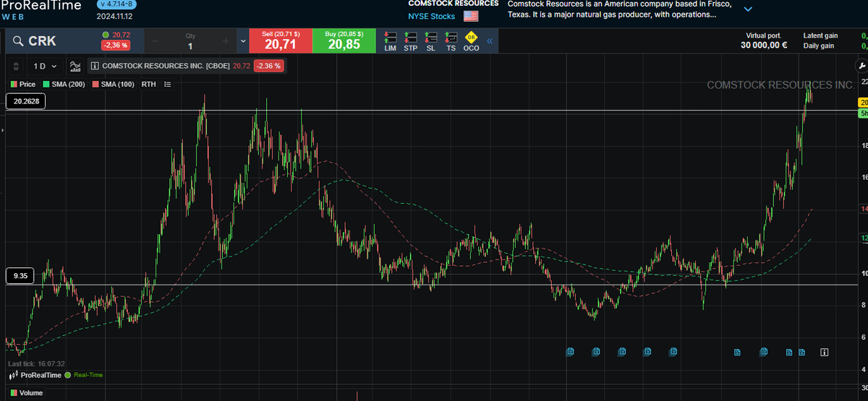Click the green status dot beside 20,72
The image size is (868, 401).
coord(106,35)
